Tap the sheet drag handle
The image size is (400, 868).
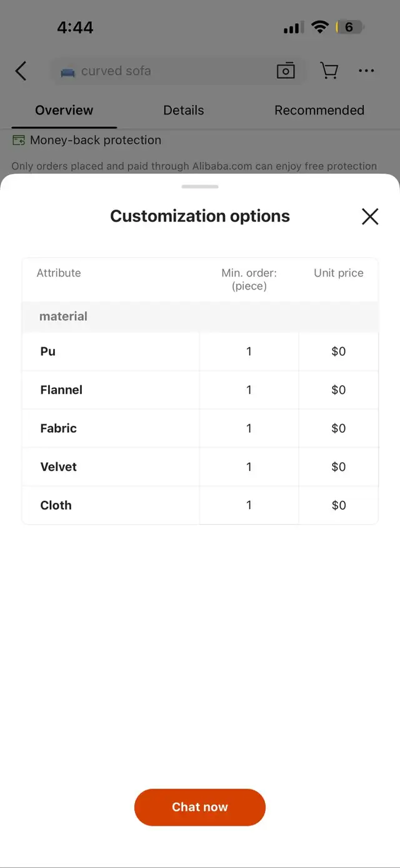[200, 186]
